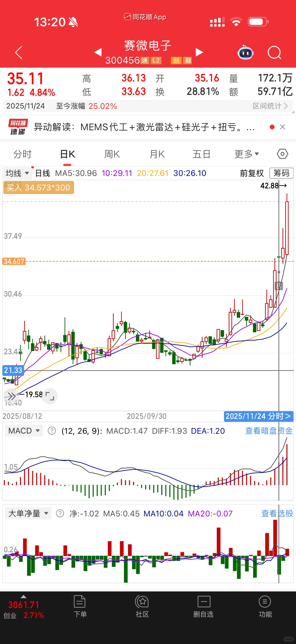Tap 大单净量 help question mark icon
This screenshot has height=644, width=296.
click(60, 513)
